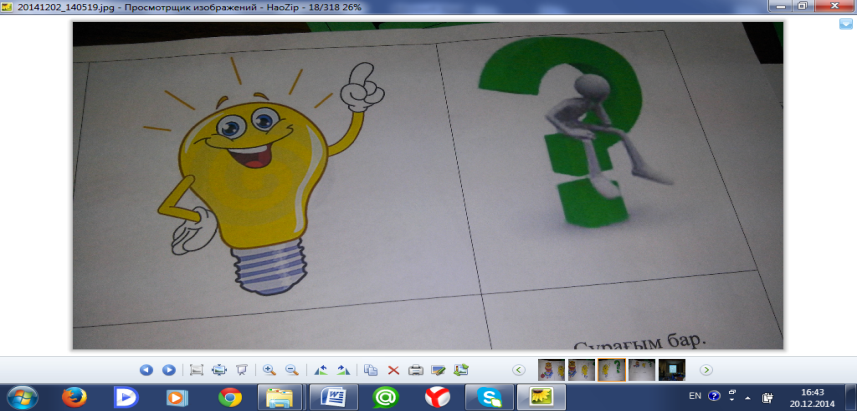Switch to Microsoft Word window
Viewport: 857px width, 411px height.
pos(333,397)
